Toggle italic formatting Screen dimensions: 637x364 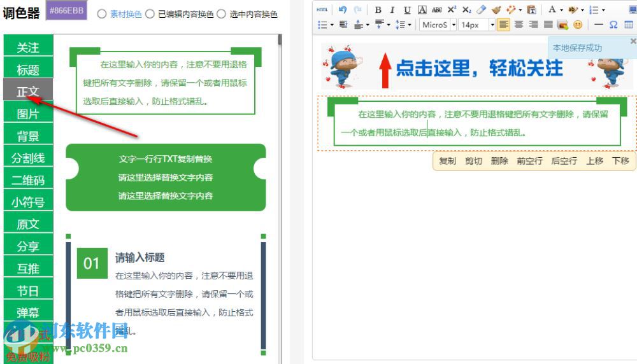(392, 10)
